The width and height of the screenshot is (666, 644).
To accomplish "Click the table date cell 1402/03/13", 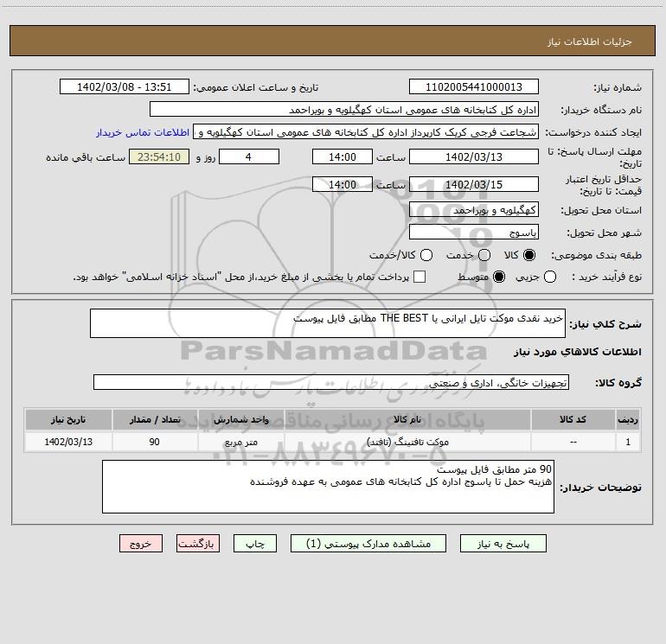I will 68,442.
